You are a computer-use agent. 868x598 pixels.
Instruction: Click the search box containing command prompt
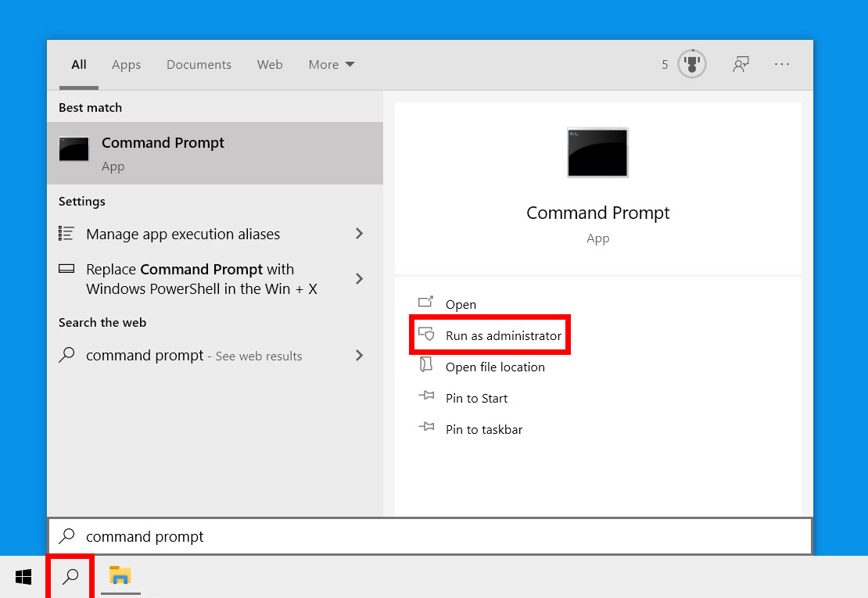point(430,536)
